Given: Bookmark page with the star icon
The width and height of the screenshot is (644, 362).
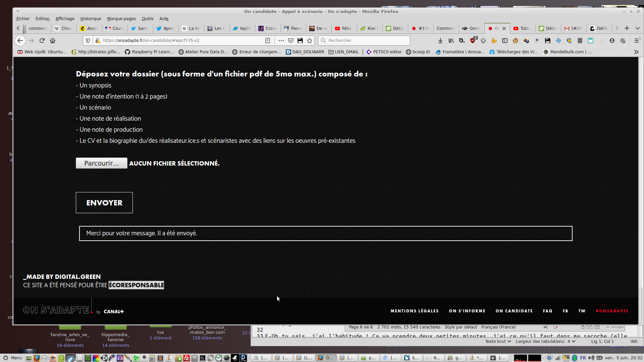Looking at the screenshot, I should point(310,41).
